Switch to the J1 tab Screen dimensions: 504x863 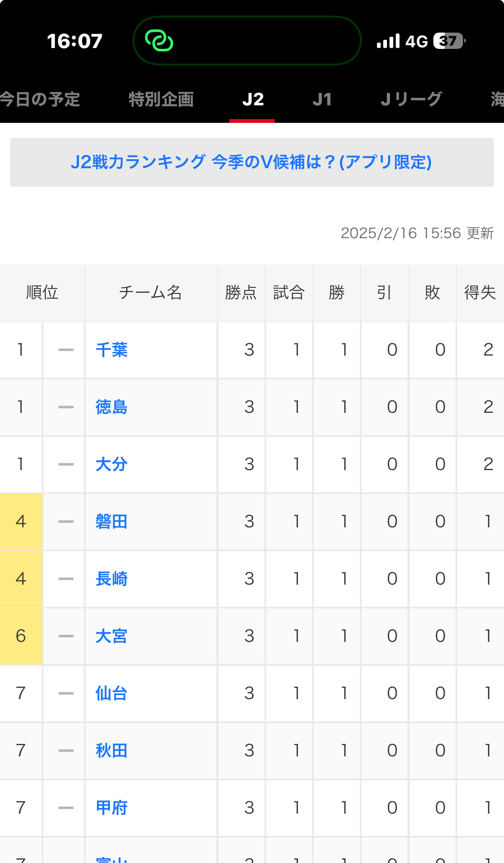[322, 99]
